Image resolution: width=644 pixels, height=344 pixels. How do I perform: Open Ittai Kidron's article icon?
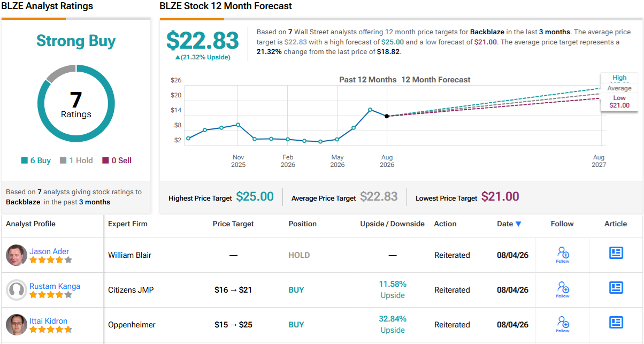pyautogui.click(x=616, y=323)
